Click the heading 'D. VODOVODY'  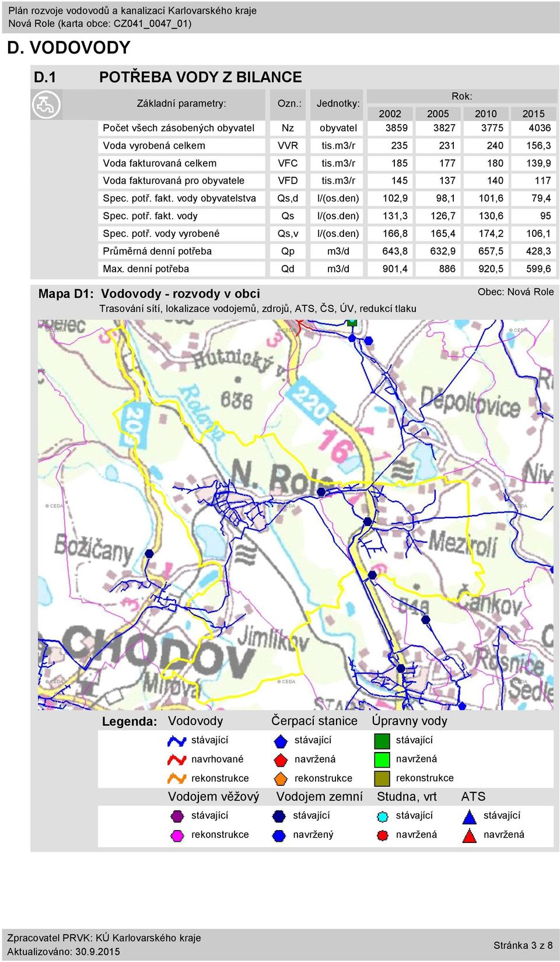pyautogui.click(x=68, y=47)
